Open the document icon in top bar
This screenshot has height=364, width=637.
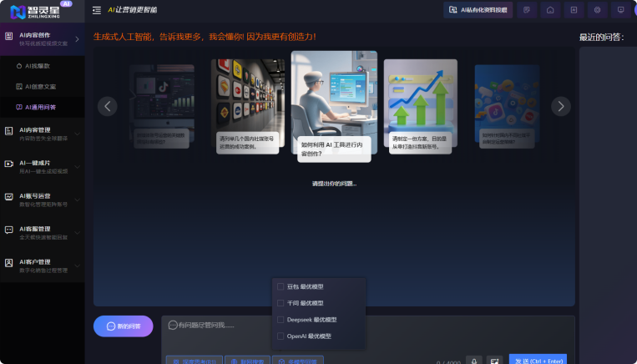(x=574, y=10)
